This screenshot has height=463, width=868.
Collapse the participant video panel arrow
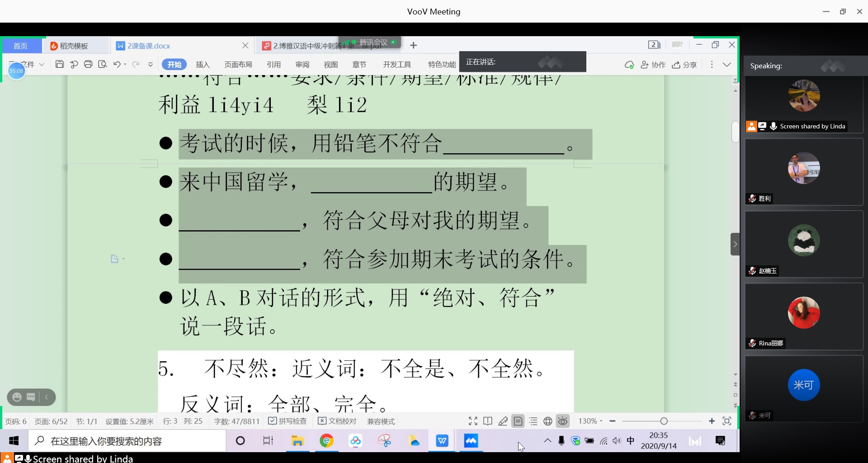(x=735, y=244)
